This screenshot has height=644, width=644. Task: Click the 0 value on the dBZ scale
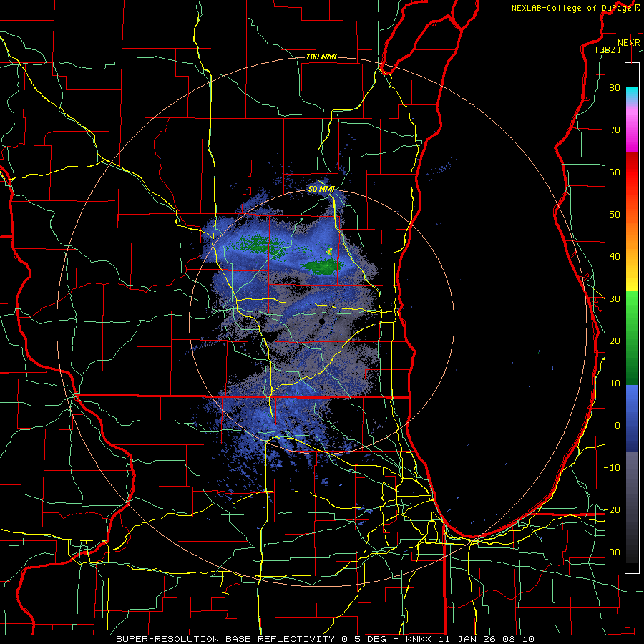click(x=618, y=426)
